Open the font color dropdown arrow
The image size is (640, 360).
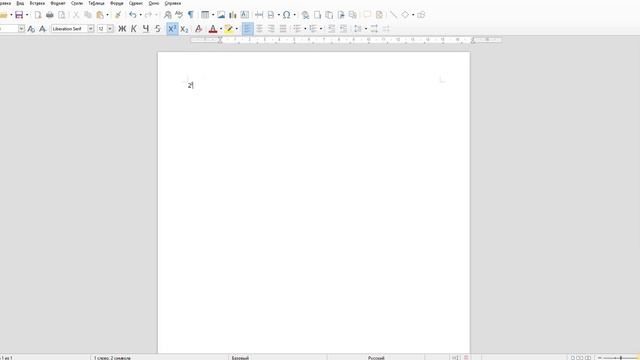[221, 29]
